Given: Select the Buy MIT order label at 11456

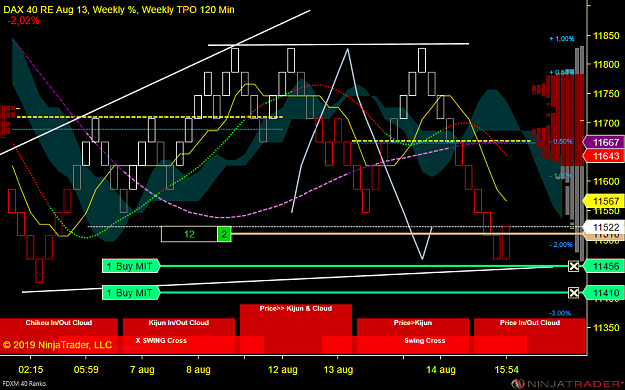Looking at the screenshot, I should click(x=131, y=266).
